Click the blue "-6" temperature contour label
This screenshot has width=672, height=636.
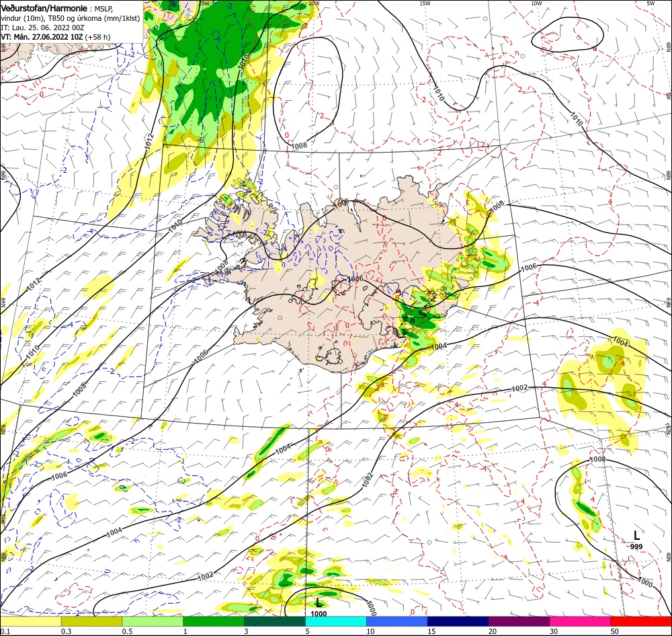pyautogui.click(x=200, y=141)
